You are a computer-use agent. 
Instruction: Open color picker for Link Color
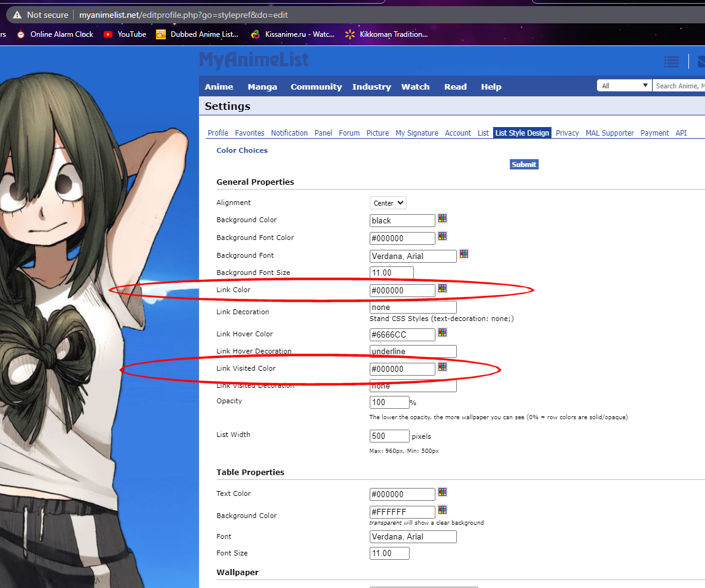tap(442, 288)
